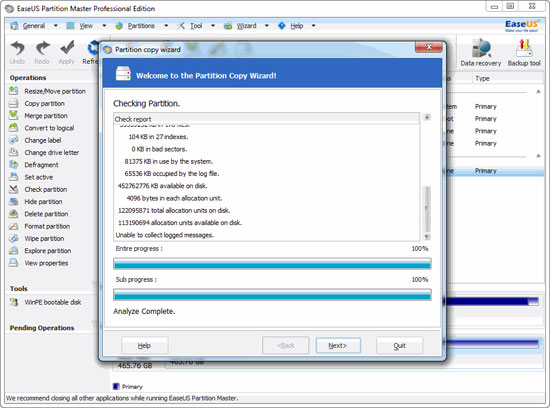The image size is (550, 408).
Task: Click the Wipe partition icon
Action: tap(14, 238)
